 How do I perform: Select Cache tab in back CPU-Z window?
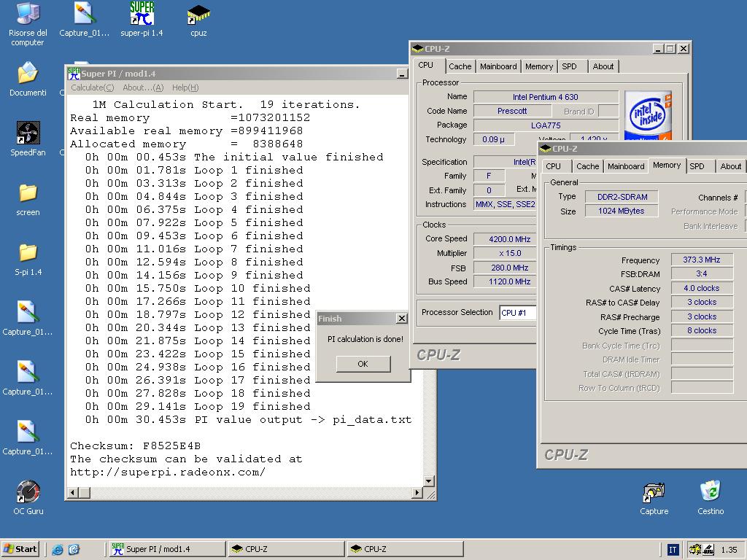pyautogui.click(x=460, y=66)
